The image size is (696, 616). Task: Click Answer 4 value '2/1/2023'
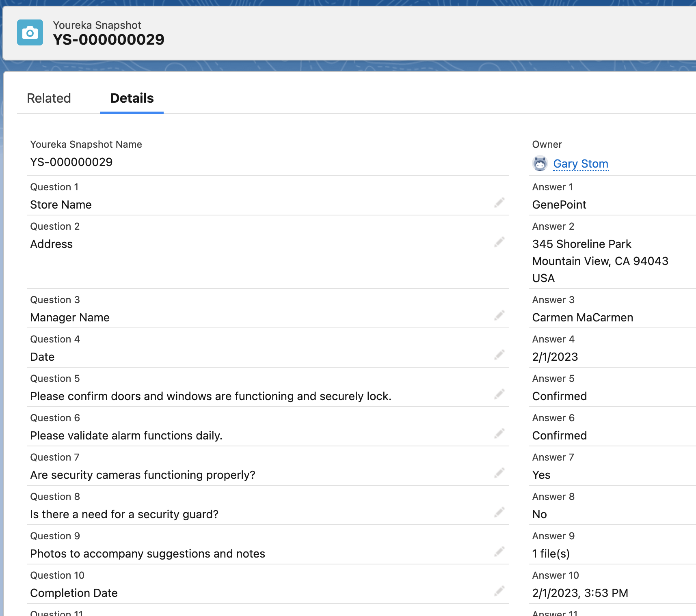(555, 357)
